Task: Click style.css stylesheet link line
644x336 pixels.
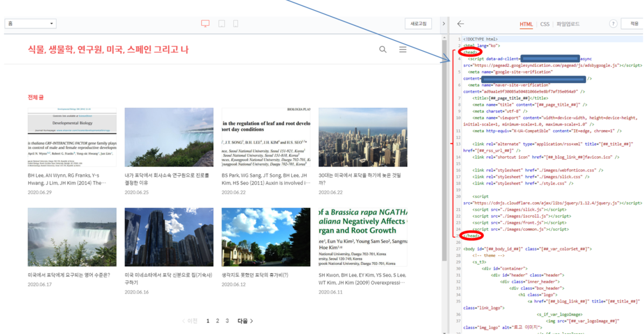Action: (523, 183)
